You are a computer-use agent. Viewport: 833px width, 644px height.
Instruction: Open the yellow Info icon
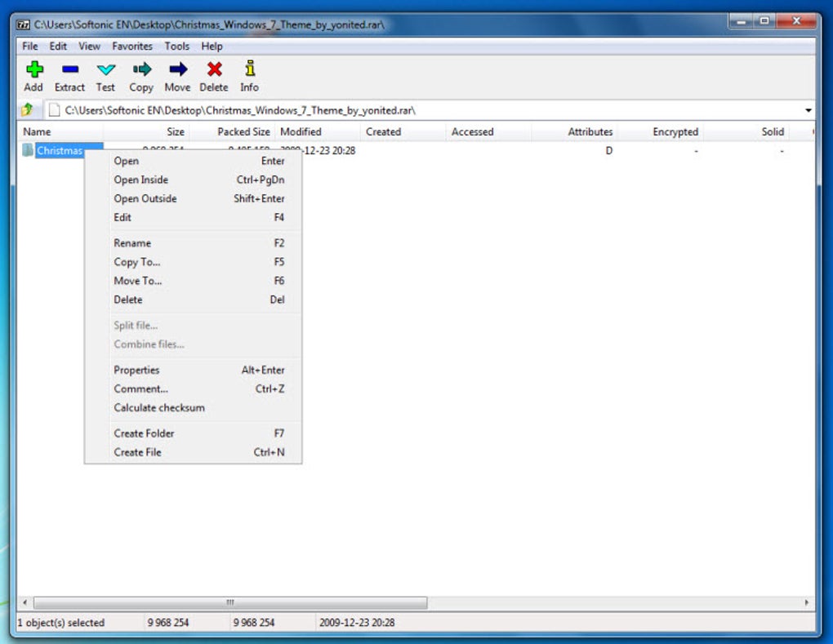[x=250, y=70]
